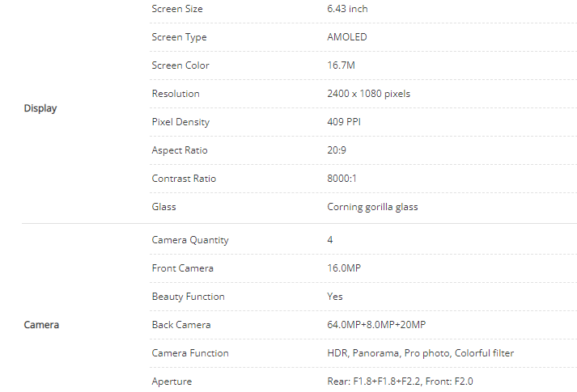The image size is (577, 392).
Task: Select the Camera Quantity label
Action: [x=190, y=240]
